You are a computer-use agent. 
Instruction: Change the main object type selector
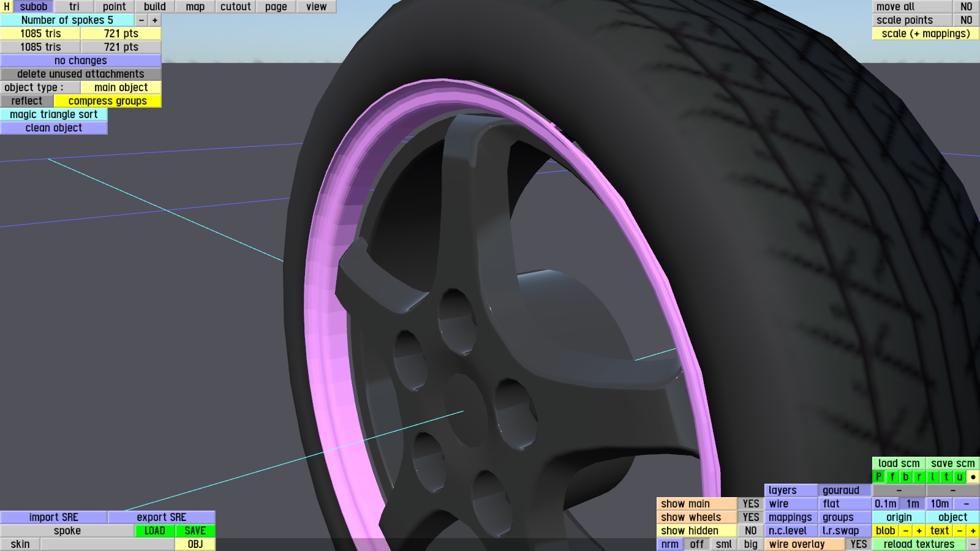click(x=121, y=88)
